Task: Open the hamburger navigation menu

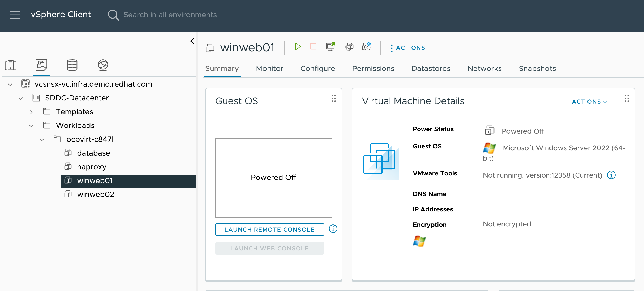Action: (x=15, y=15)
